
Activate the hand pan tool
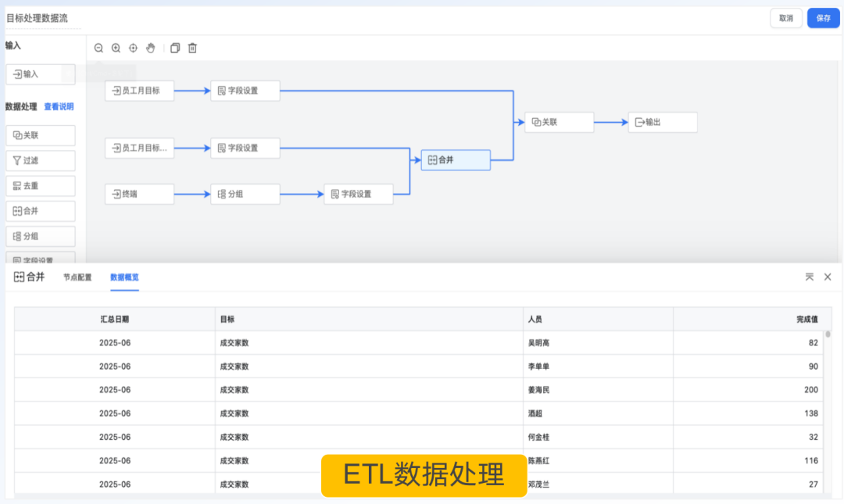150,48
